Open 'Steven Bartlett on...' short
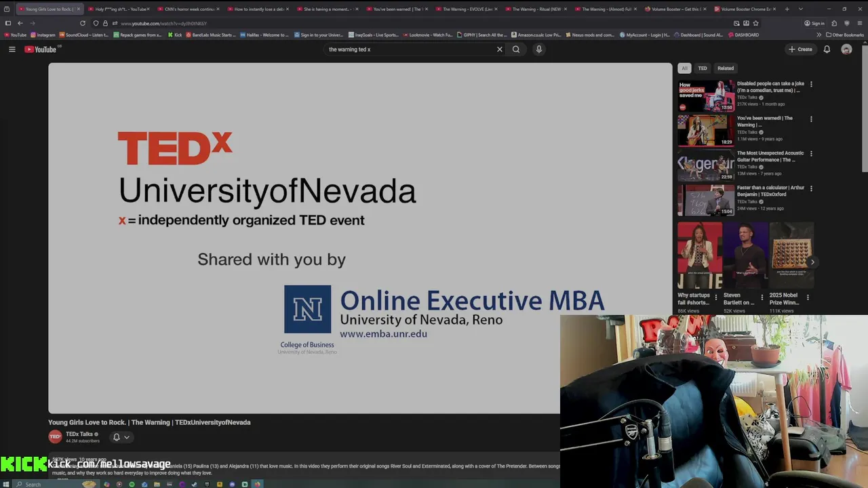868x488 pixels. pos(745,255)
